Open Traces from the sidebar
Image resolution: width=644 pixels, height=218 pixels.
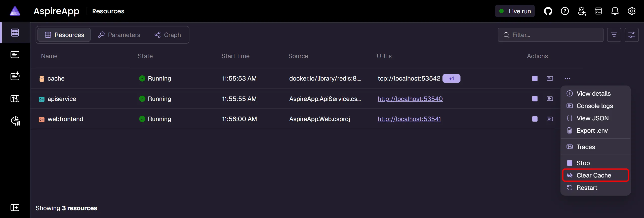tap(15, 99)
